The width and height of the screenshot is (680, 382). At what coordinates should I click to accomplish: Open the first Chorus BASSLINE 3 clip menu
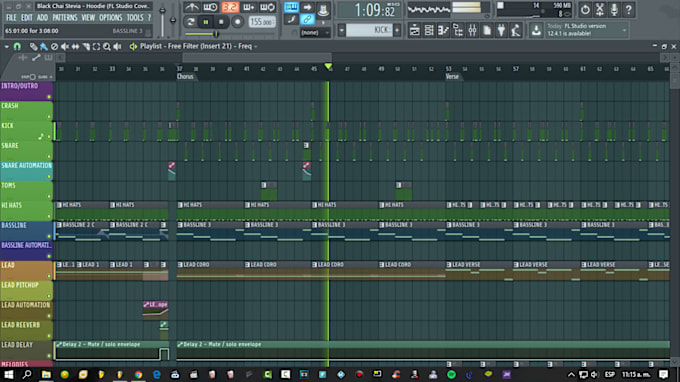coord(180,225)
